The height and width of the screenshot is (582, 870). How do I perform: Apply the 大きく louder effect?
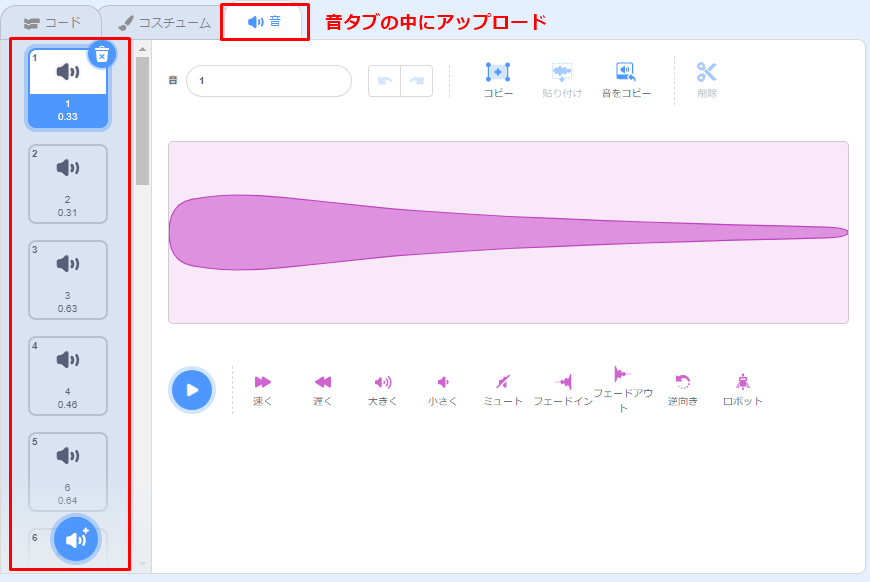382,391
